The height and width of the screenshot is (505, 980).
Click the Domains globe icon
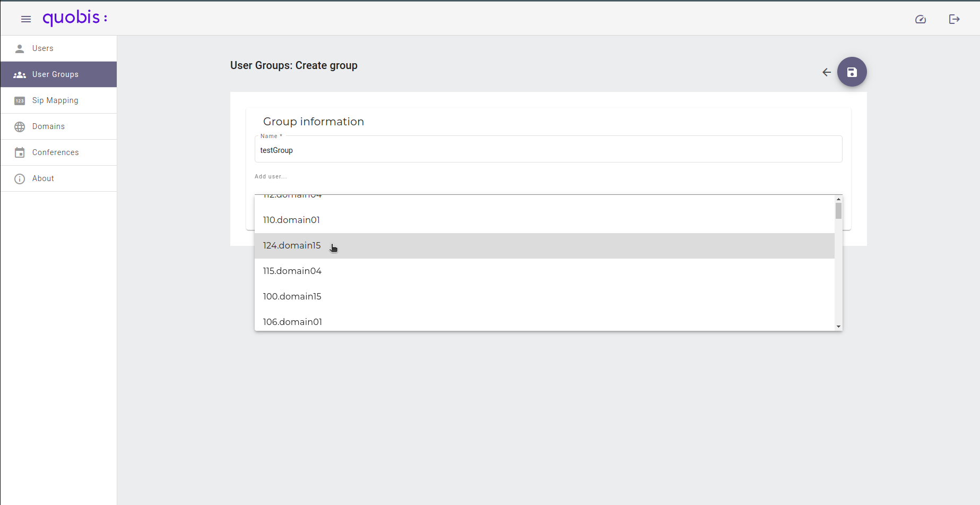[x=20, y=126]
